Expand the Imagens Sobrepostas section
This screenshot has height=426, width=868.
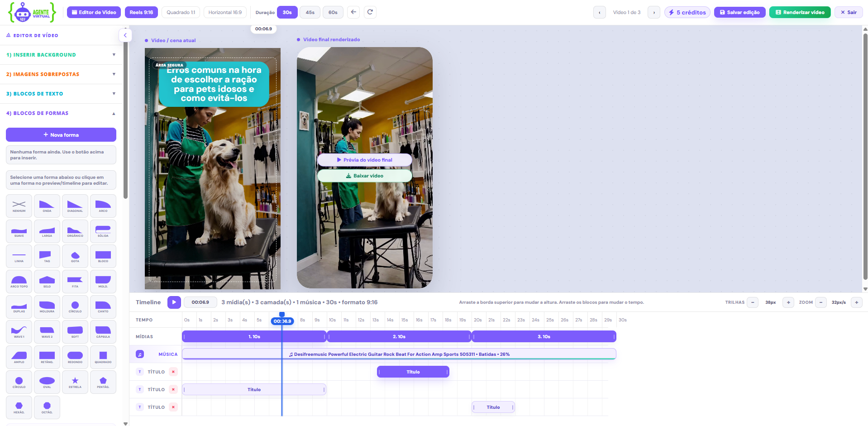pos(61,74)
